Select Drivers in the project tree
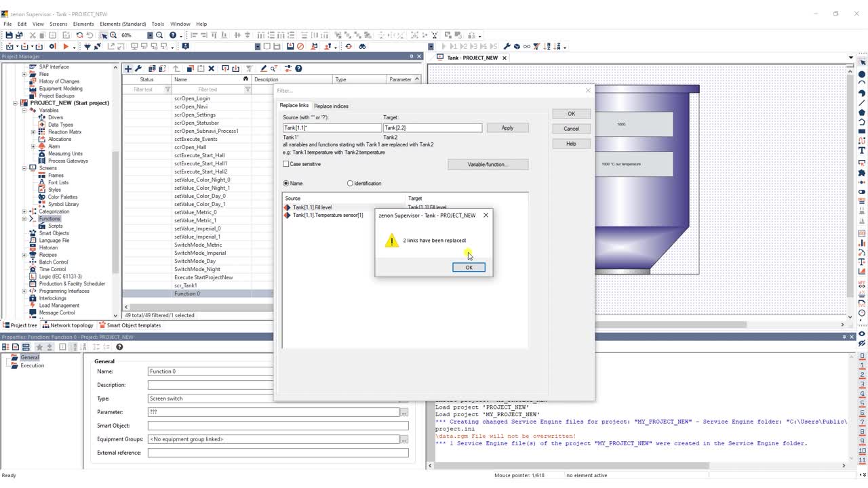 56,117
